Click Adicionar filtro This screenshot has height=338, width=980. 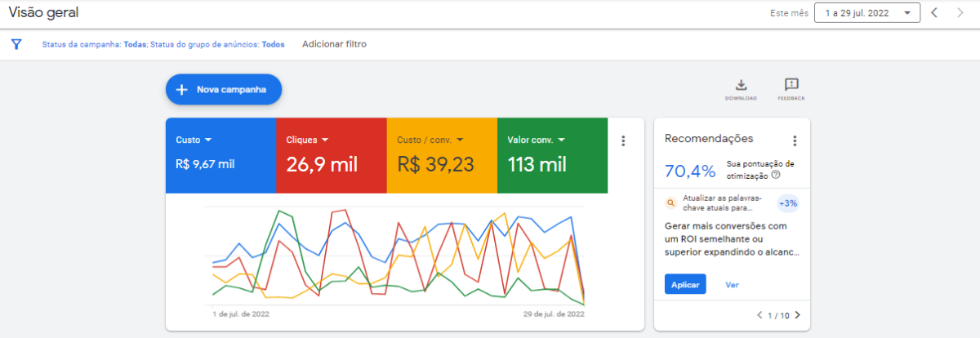(334, 44)
